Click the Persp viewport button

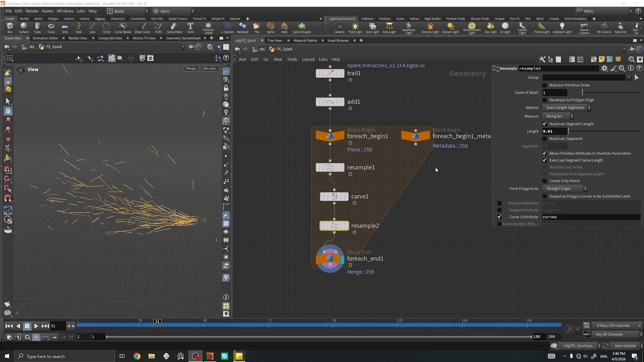pyautogui.click(x=192, y=68)
